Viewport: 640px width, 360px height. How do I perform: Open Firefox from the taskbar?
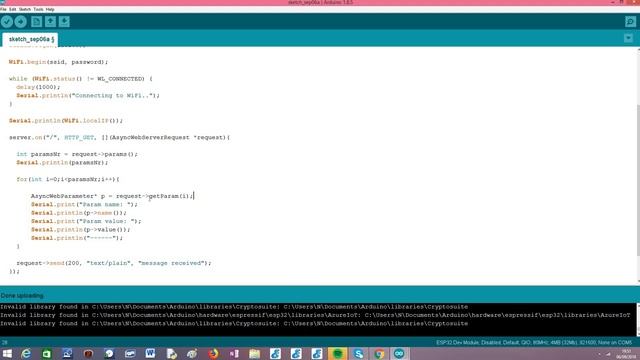coord(213,353)
